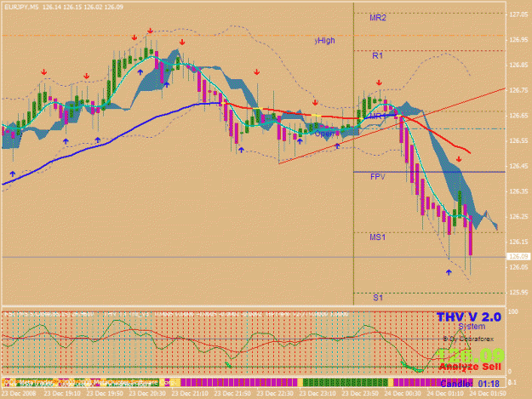Click the 126.65 price on the scale
Viewport: 532px width, 399px height.
[x=518, y=116]
